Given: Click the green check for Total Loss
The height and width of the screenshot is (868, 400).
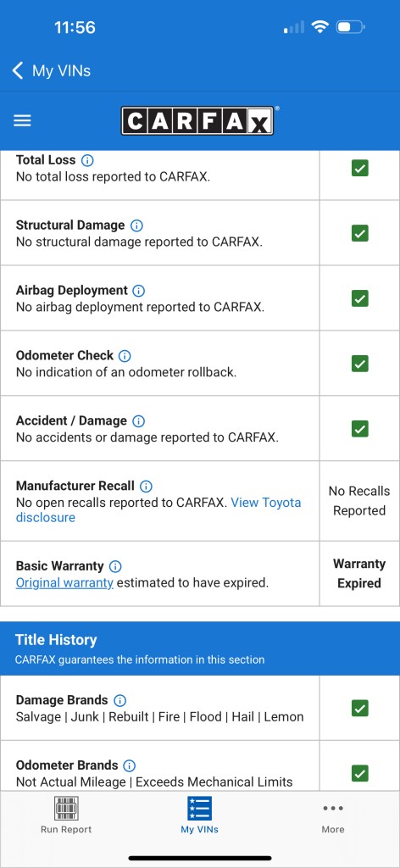Looking at the screenshot, I should 359,169.
